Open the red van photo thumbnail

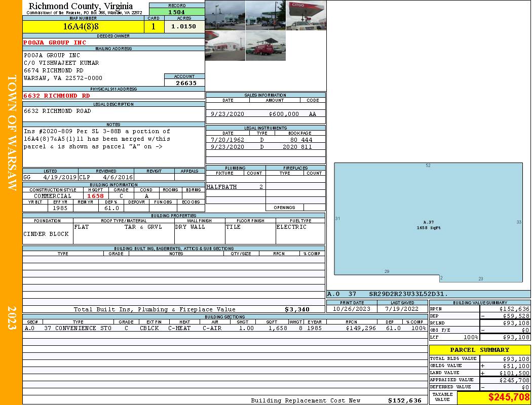coord(265,46)
